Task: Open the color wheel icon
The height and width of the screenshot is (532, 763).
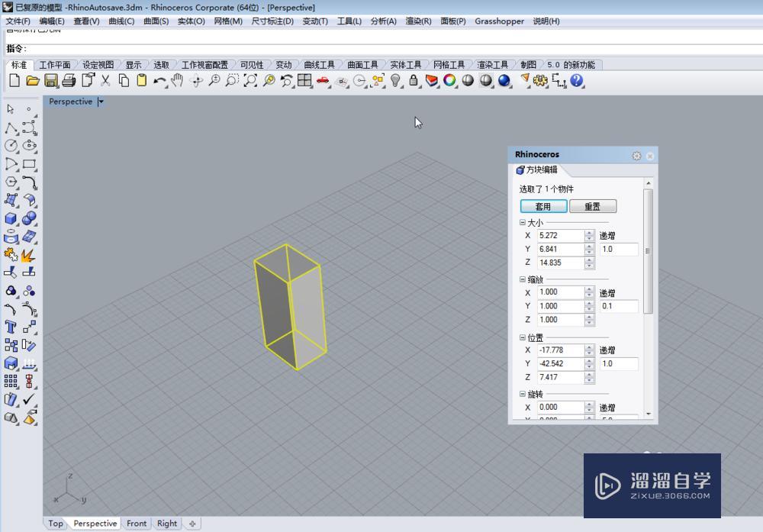Action: [x=449, y=80]
